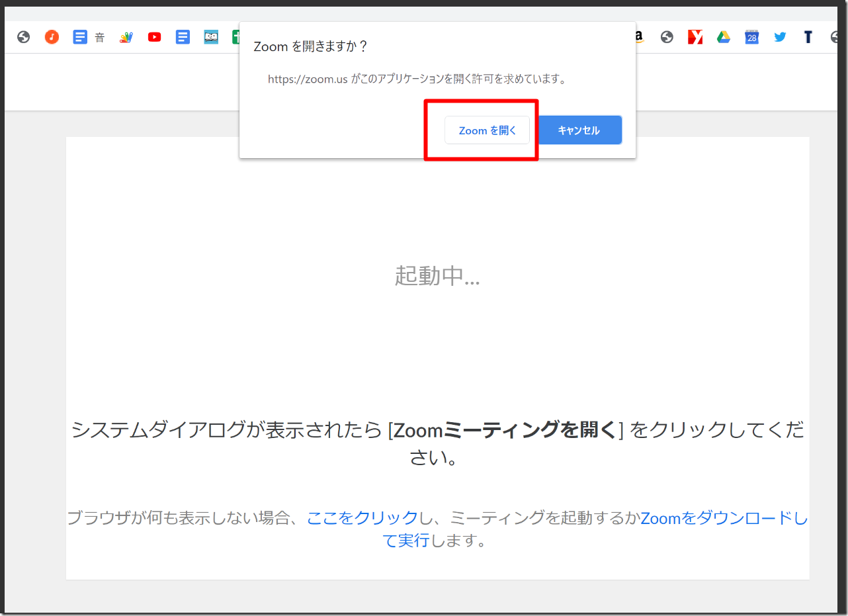Viewport: 848px width, 616px height.
Task: Click the bold Zoomミーティングを開く instruction text
Action: click(505, 430)
